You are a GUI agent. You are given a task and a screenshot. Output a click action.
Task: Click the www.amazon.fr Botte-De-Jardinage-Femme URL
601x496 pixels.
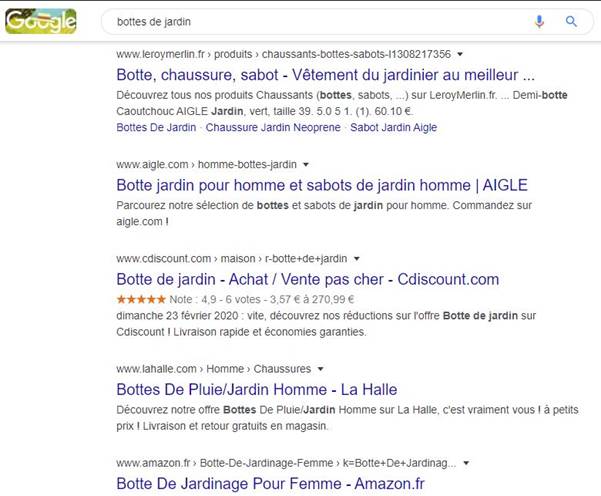click(286, 463)
